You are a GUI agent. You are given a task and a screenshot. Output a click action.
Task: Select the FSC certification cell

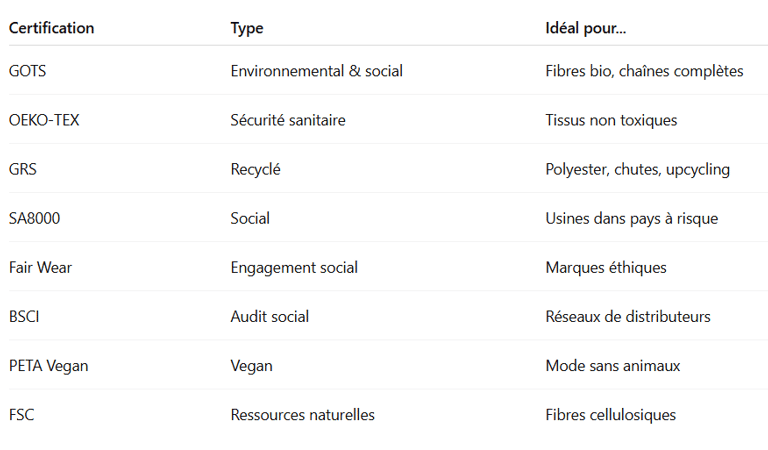point(21,414)
